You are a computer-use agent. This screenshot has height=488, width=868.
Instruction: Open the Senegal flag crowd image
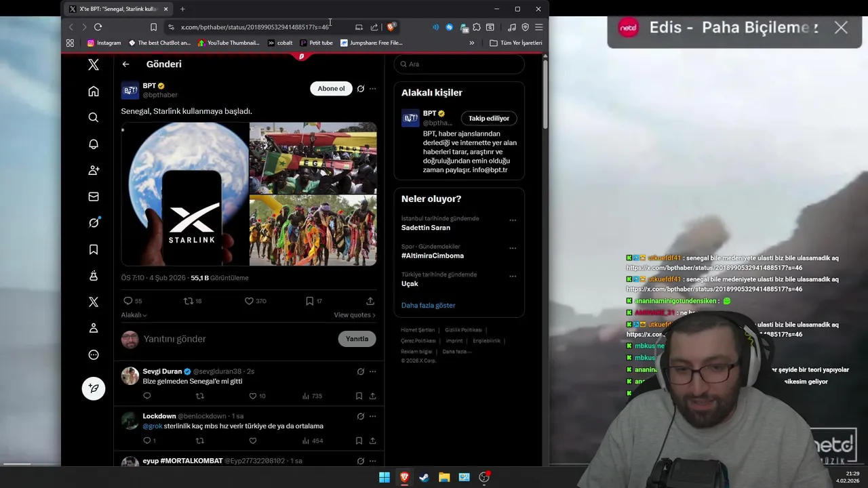313,158
